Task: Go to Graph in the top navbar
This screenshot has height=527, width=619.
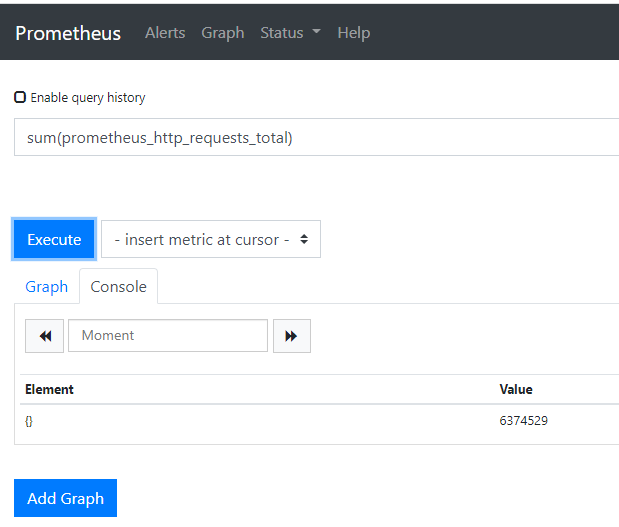Action: coord(222,33)
